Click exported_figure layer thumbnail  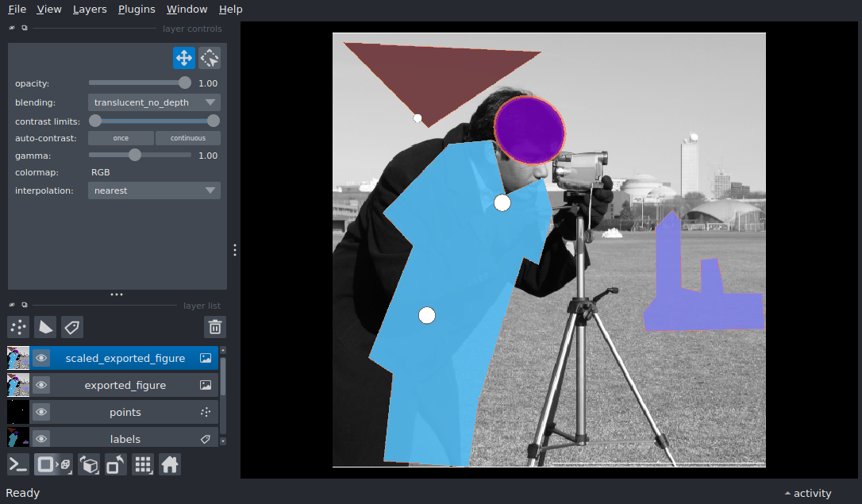(x=18, y=385)
